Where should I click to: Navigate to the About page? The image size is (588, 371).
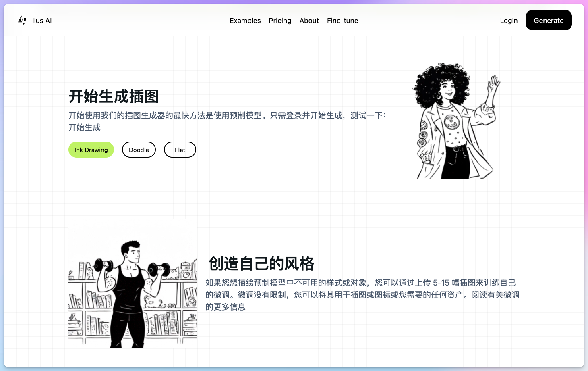tap(309, 21)
